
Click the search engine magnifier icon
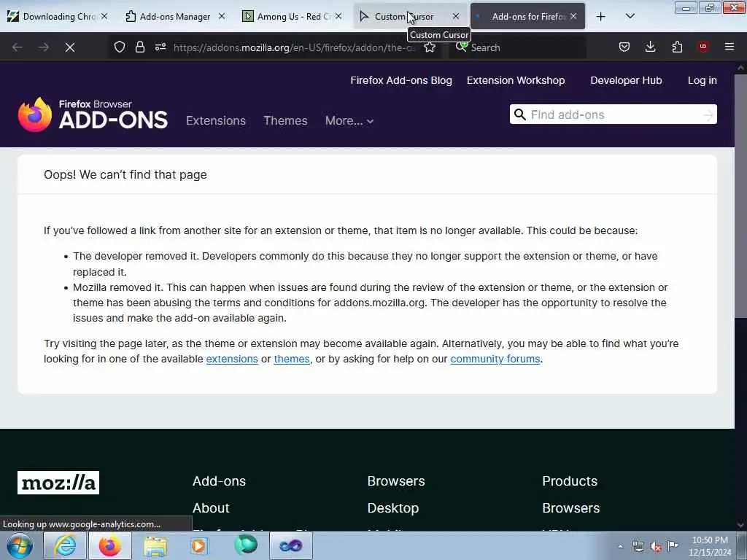461,47
